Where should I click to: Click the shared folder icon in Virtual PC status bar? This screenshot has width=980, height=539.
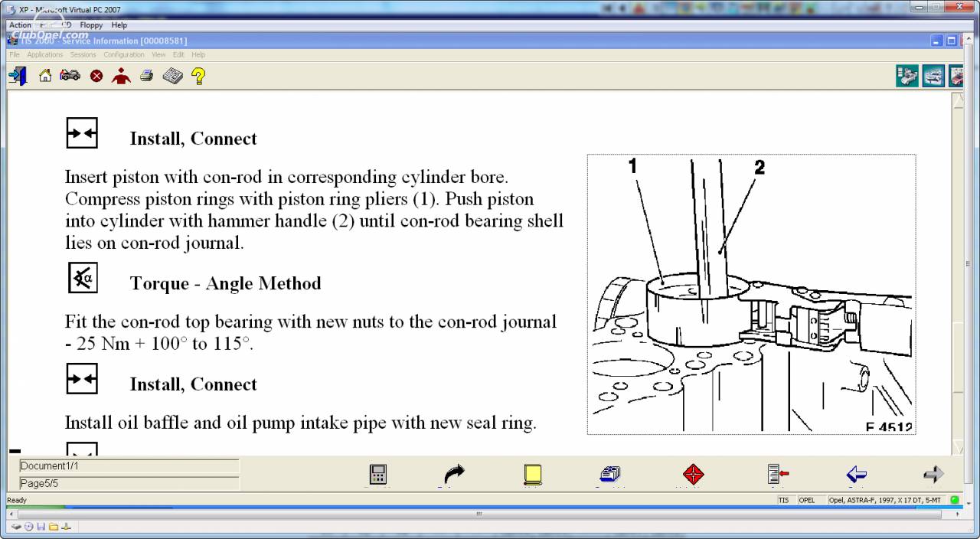click(x=53, y=527)
